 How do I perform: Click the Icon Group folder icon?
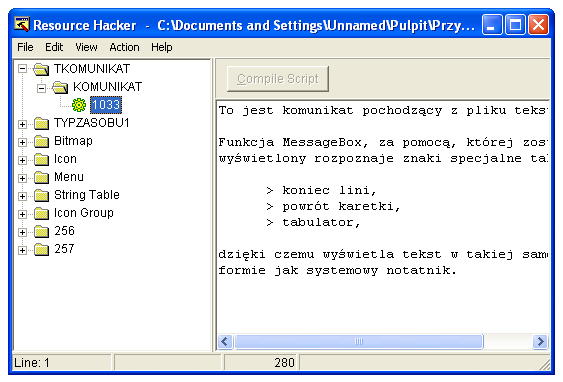41,213
